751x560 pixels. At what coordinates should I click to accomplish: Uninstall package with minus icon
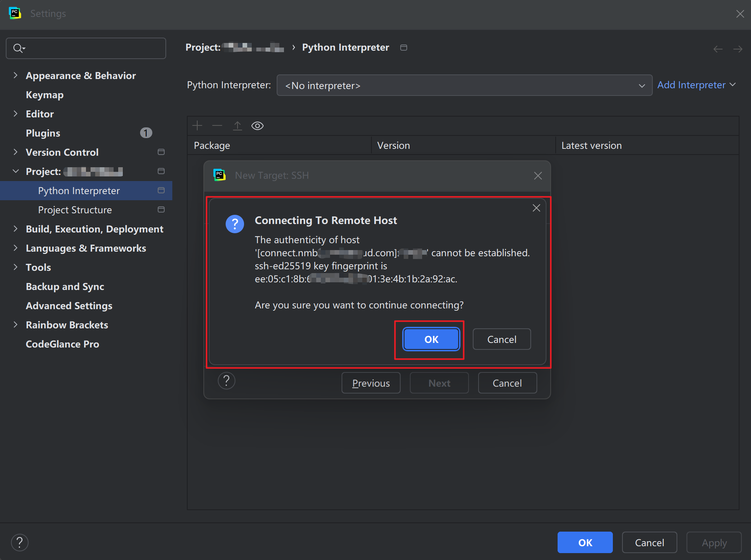pyautogui.click(x=217, y=125)
